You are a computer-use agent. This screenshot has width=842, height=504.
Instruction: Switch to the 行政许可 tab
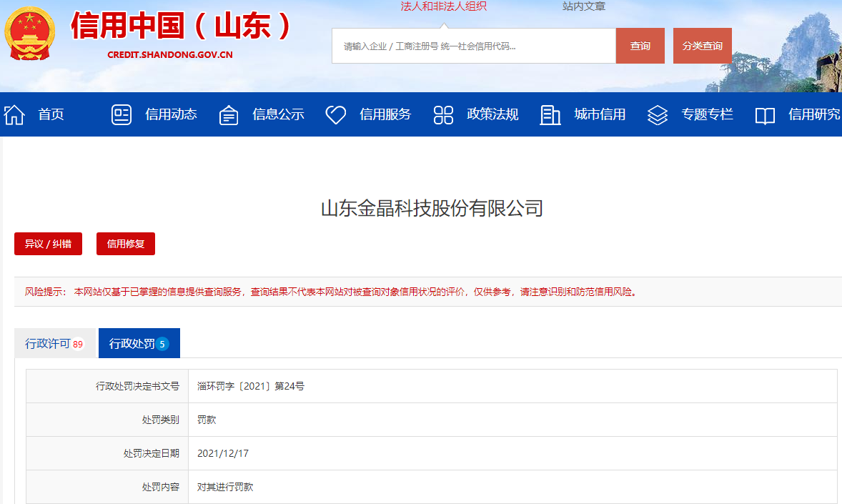pos(55,342)
